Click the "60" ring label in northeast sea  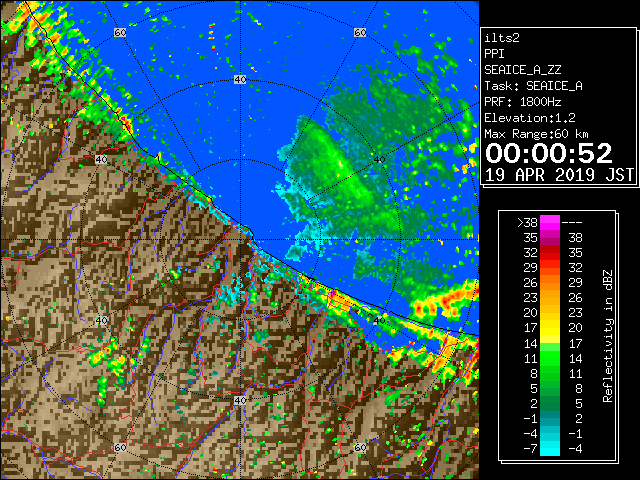tap(360, 32)
